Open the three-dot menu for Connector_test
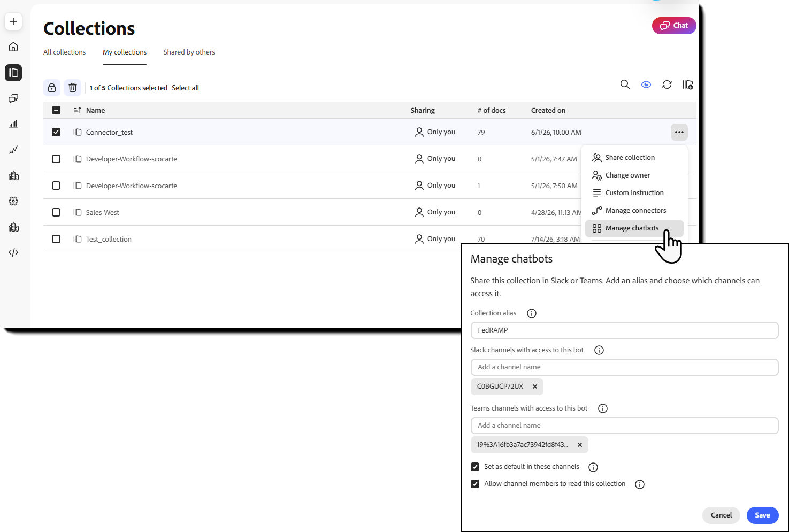The image size is (789, 532). tap(679, 132)
